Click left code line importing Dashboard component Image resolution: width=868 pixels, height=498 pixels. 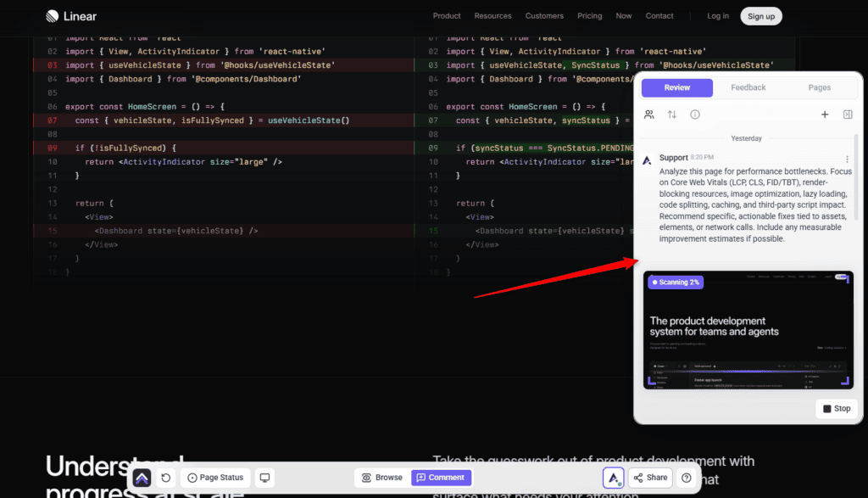pyautogui.click(x=183, y=79)
